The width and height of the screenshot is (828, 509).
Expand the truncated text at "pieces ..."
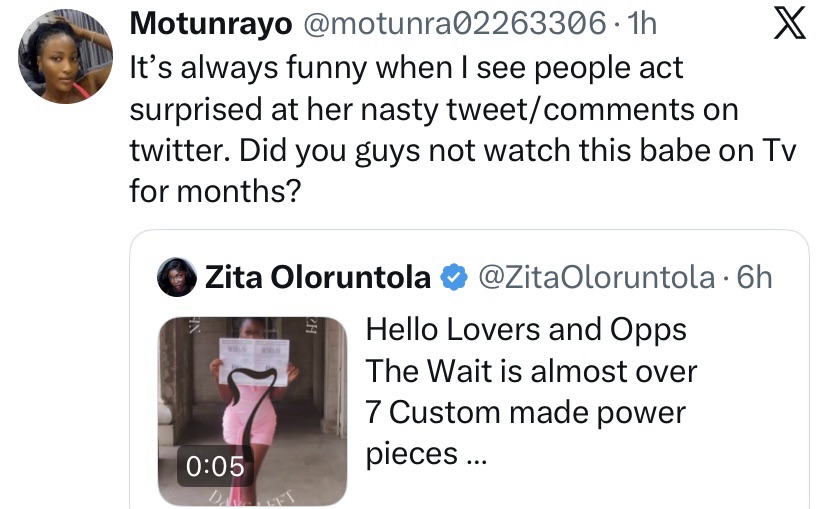(426, 453)
